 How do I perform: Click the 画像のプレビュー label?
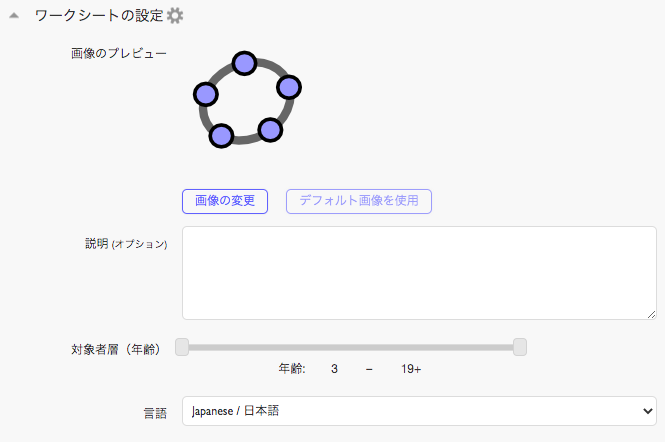pos(119,53)
